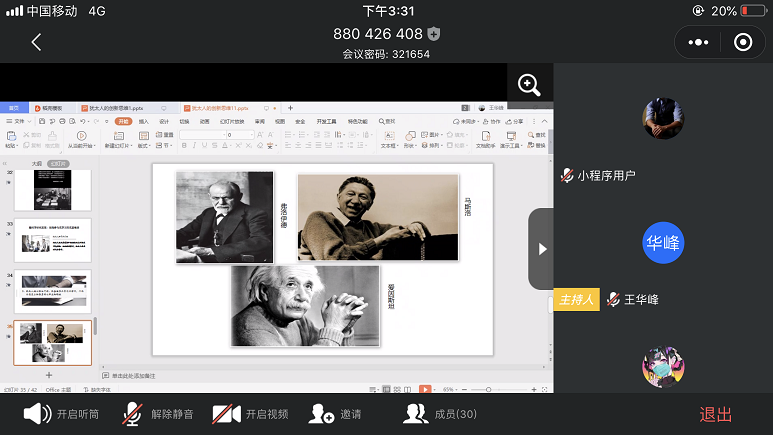Screen dimensions: 773x435
Task: Tap the 小程序用户 name label
Action: pos(606,176)
